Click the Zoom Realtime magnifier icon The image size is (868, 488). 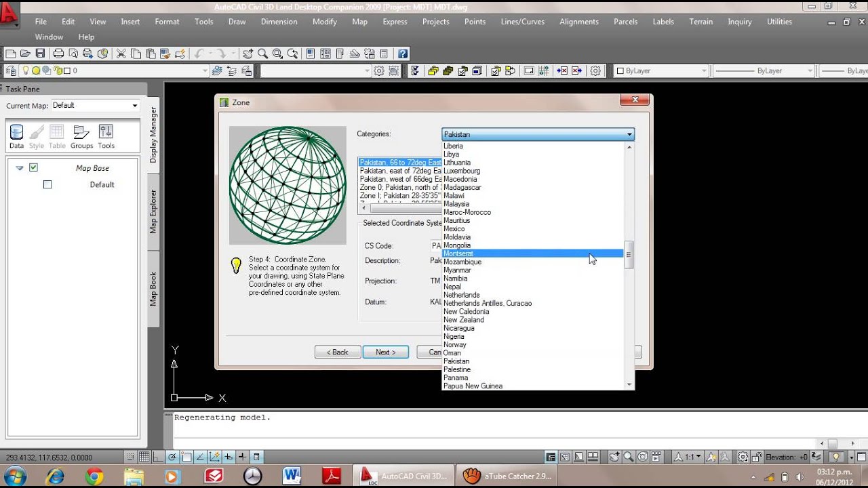[262, 54]
